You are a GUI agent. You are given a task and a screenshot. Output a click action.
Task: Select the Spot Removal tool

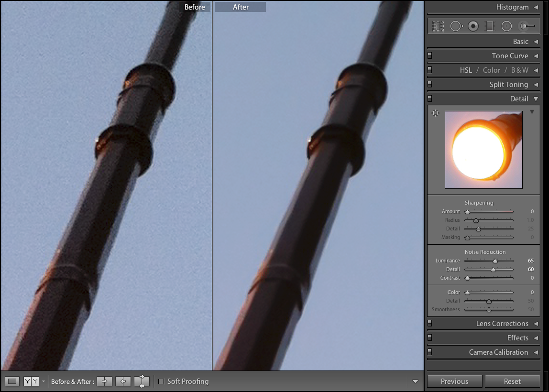pos(457,26)
